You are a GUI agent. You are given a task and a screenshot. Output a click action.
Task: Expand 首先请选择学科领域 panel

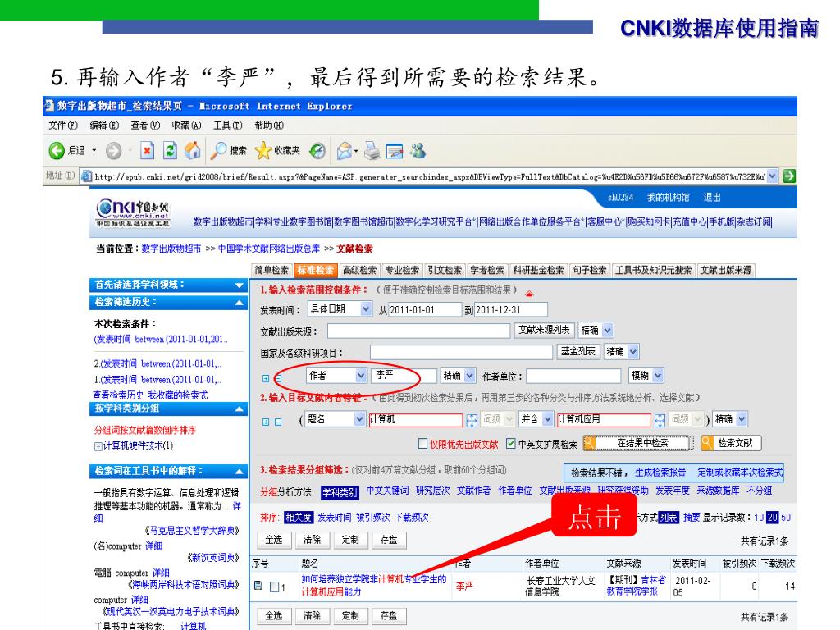point(240,285)
